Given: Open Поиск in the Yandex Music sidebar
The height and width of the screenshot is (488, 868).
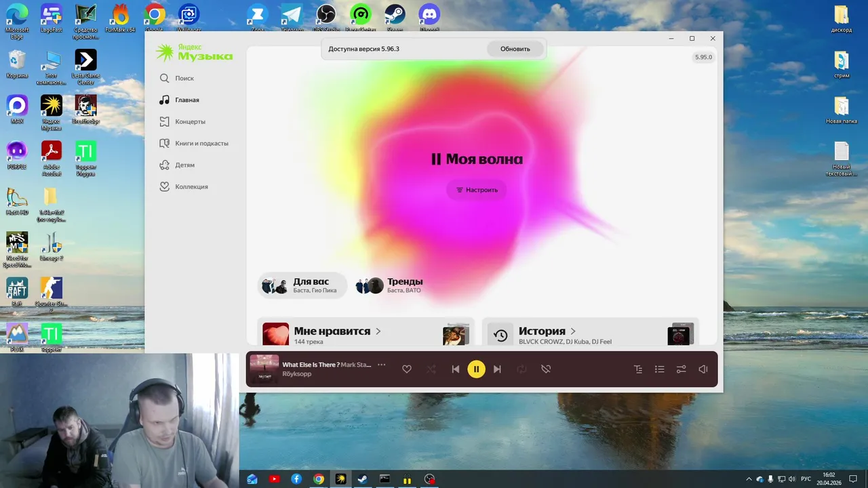Looking at the screenshot, I should click(x=176, y=78).
